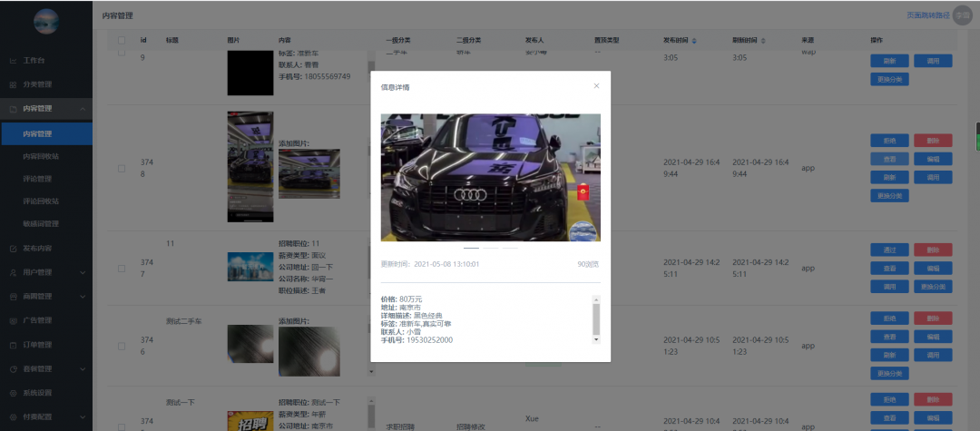Tick the select-all checkbox in table header
Screen dimensions: 980x431
[122, 41]
